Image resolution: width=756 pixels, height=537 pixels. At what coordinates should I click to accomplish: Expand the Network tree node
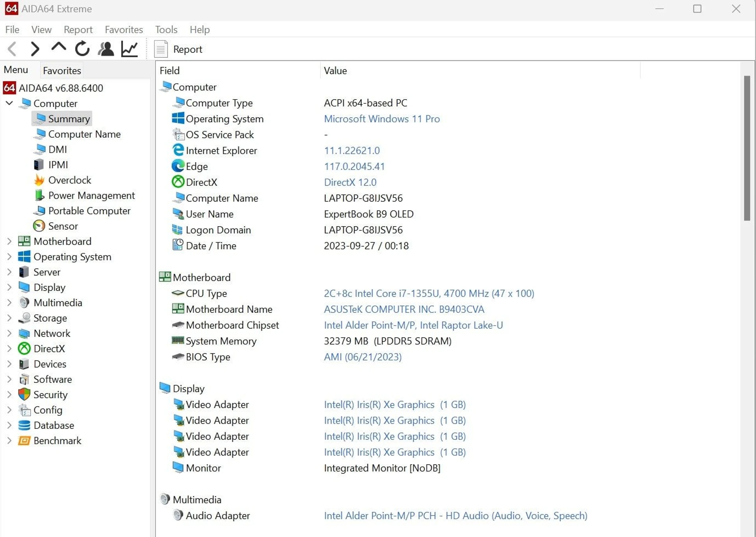point(9,333)
